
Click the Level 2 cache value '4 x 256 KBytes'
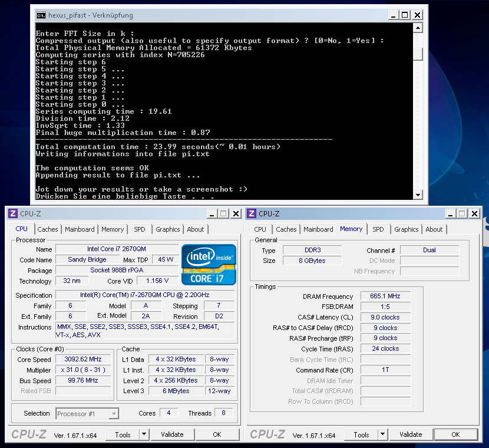176,380
